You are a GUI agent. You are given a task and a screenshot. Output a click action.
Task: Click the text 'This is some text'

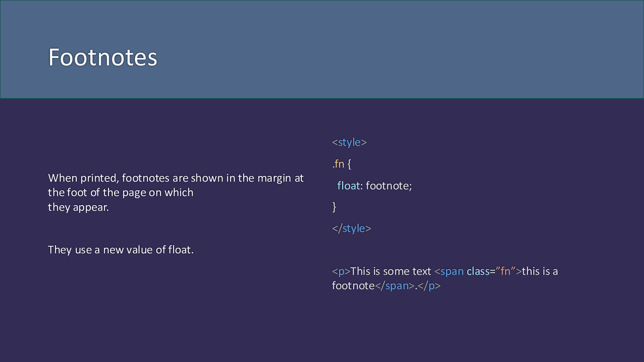[391, 271]
